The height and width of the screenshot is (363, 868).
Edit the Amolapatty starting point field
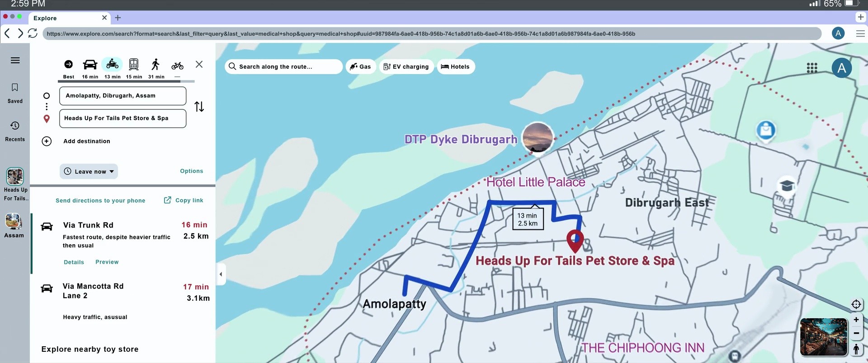click(123, 96)
